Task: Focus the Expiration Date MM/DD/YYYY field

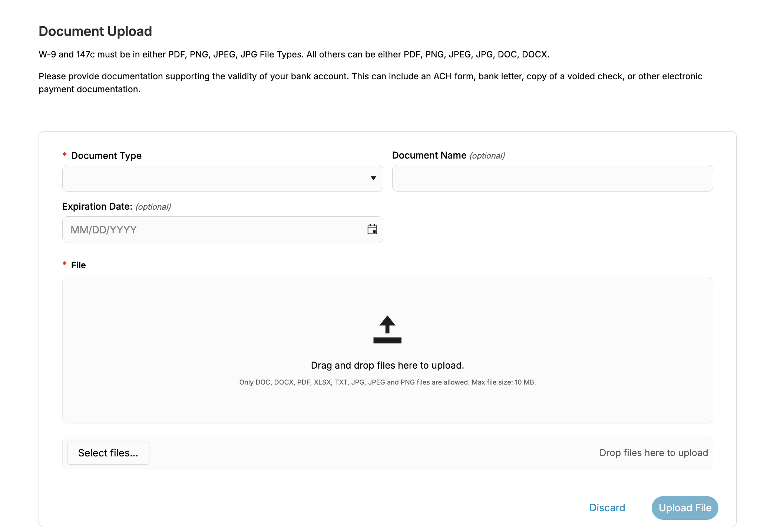Action: (x=222, y=230)
